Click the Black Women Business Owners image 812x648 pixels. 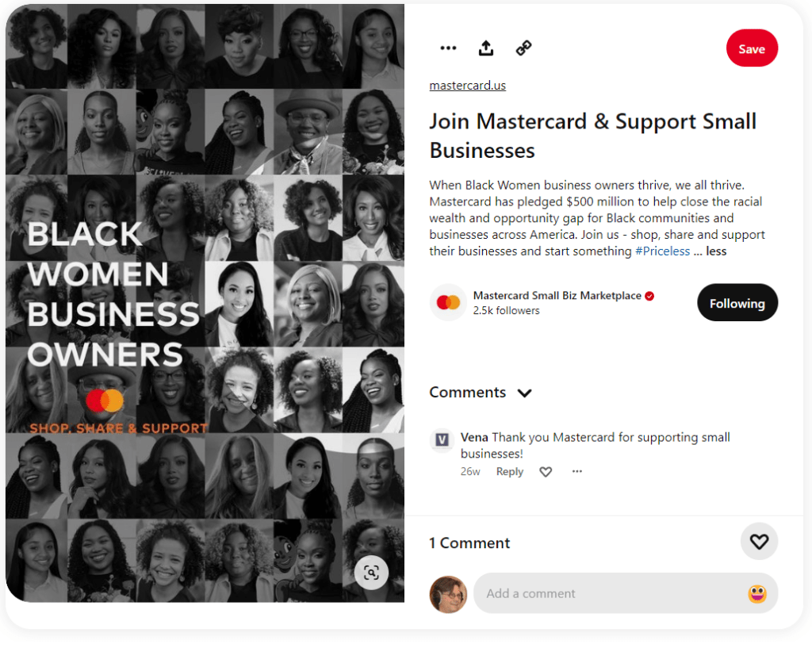coord(205,303)
